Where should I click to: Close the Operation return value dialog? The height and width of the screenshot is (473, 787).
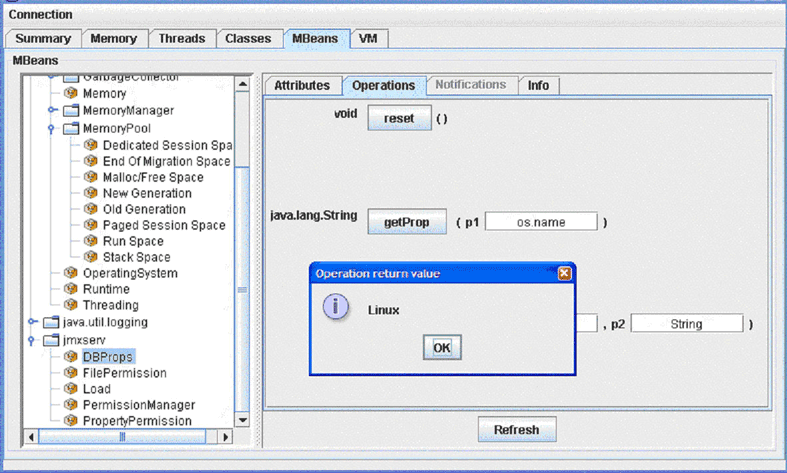pos(565,273)
